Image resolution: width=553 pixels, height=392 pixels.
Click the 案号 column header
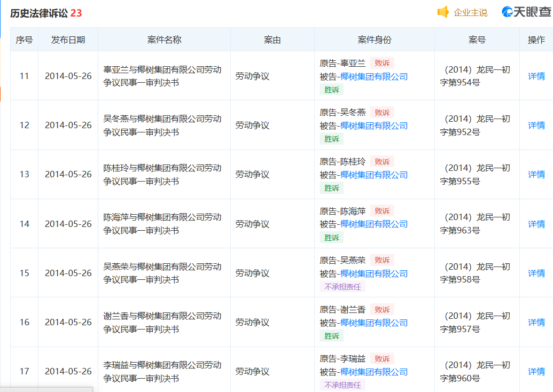(477, 40)
